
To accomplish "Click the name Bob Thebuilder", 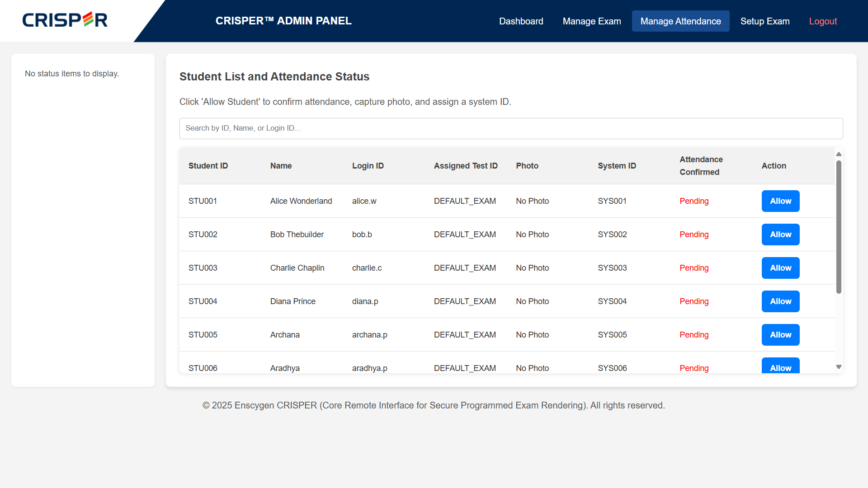I will (x=297, y=235).
